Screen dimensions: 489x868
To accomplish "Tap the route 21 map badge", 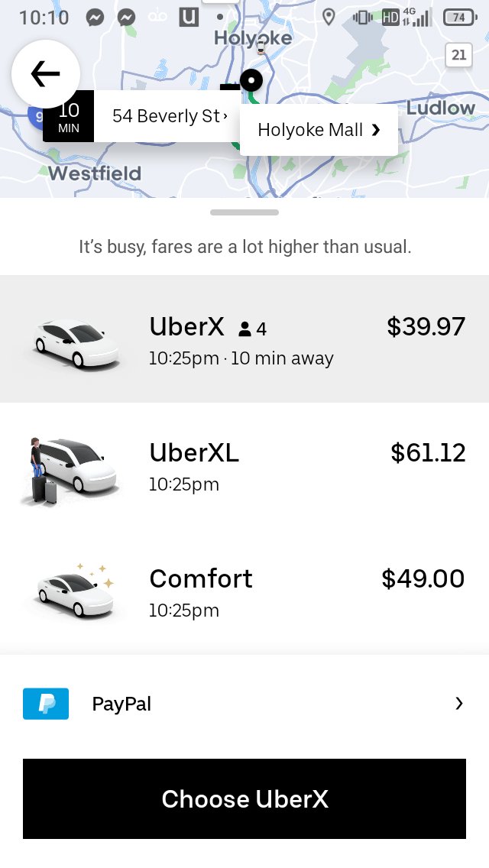I will [x=458, y=55].
